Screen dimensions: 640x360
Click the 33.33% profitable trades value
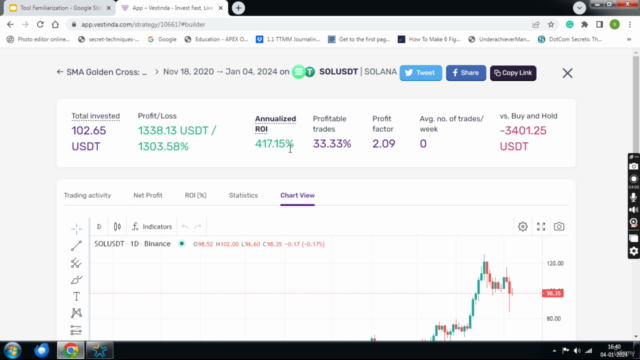pos(332,144)
